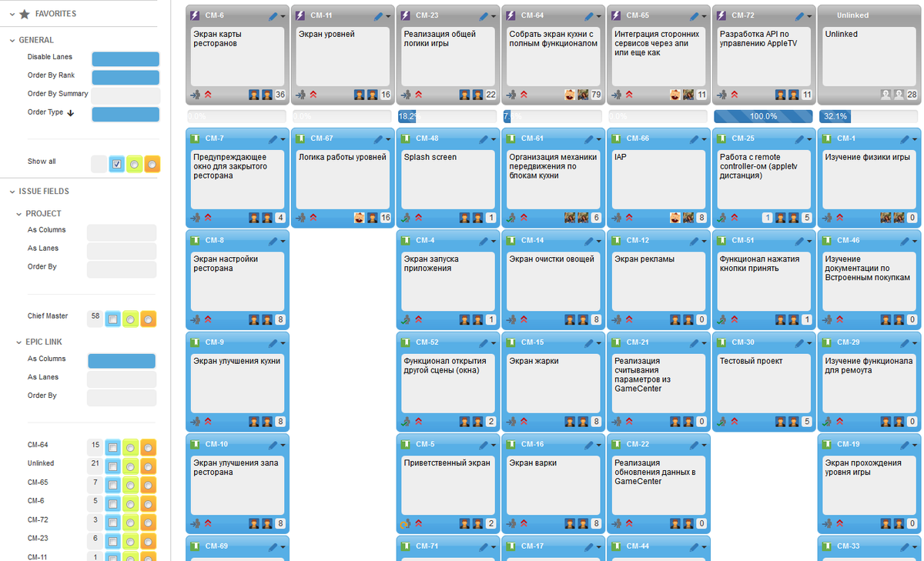
Task: Toggle Project As Lanes switch
Action: coord(122,251)
